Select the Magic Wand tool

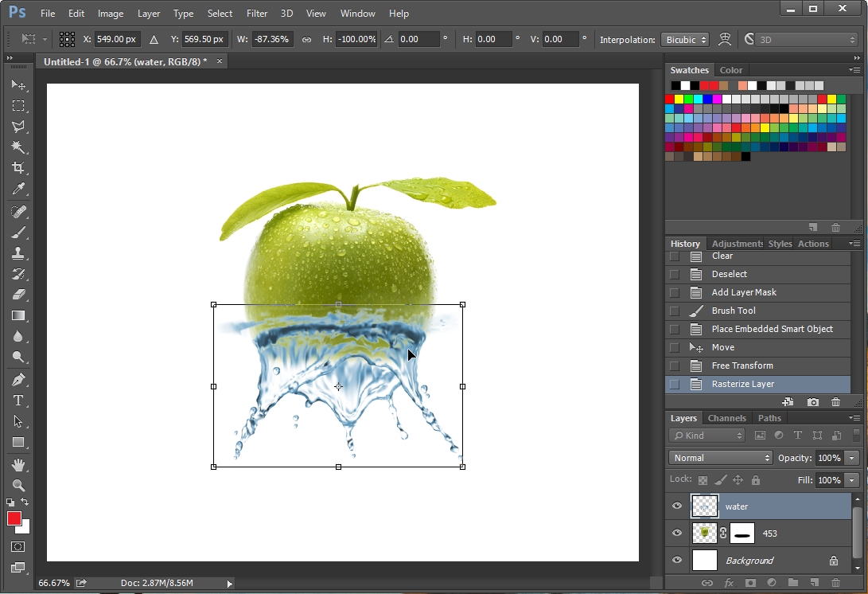point(18,147)
